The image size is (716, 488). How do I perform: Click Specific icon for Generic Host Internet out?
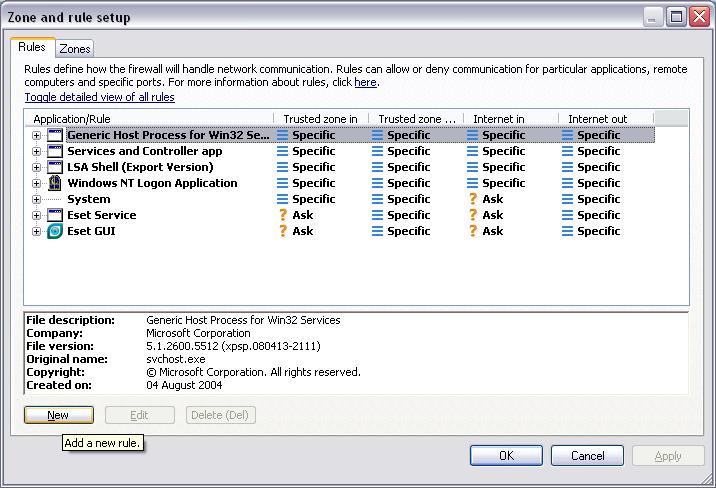pyautogui.click(x=567, y=135)
